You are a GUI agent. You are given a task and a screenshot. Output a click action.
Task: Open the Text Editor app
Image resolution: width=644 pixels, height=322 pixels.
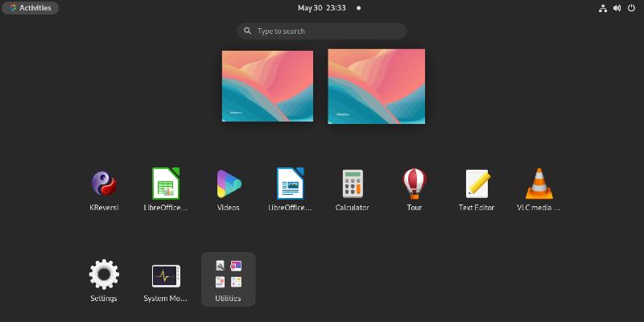tap(477, 184)
